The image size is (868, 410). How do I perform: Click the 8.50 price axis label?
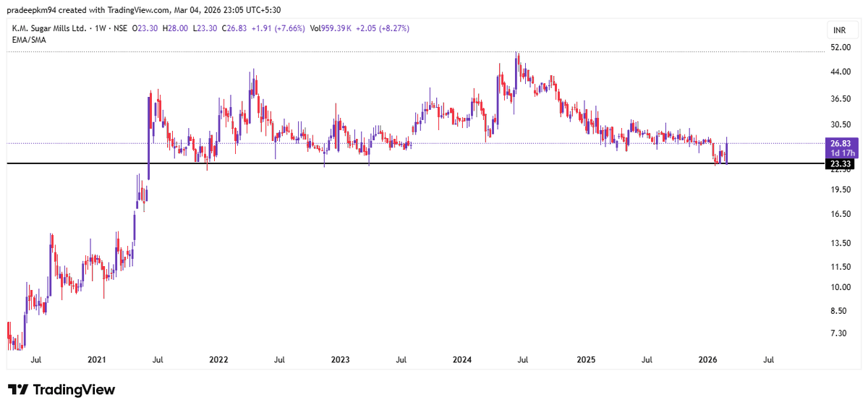point(840,311)
